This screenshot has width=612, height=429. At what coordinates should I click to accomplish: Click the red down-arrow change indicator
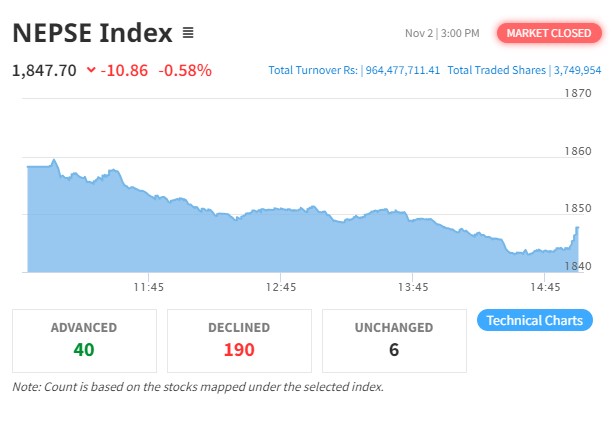coord(92,71)
